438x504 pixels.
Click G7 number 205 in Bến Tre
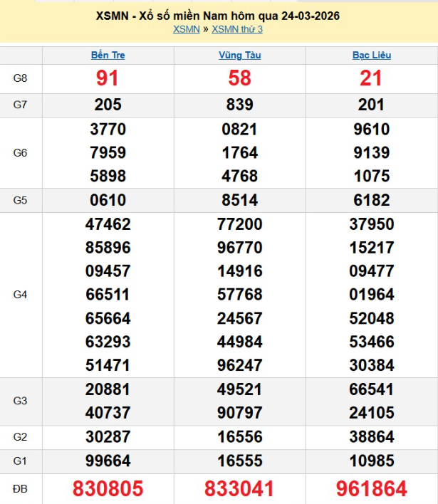coord(108,105)
